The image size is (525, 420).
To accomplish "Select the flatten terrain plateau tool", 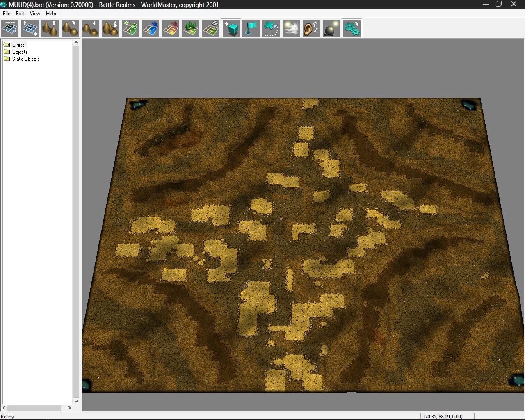I will pyautogui.click(x=90, y=29).
